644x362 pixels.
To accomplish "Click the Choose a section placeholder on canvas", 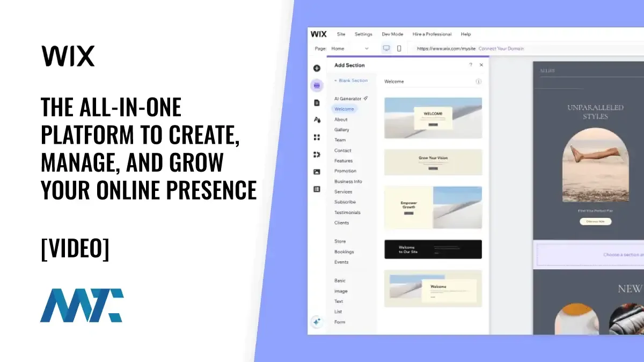I will [x=589, y=254].
